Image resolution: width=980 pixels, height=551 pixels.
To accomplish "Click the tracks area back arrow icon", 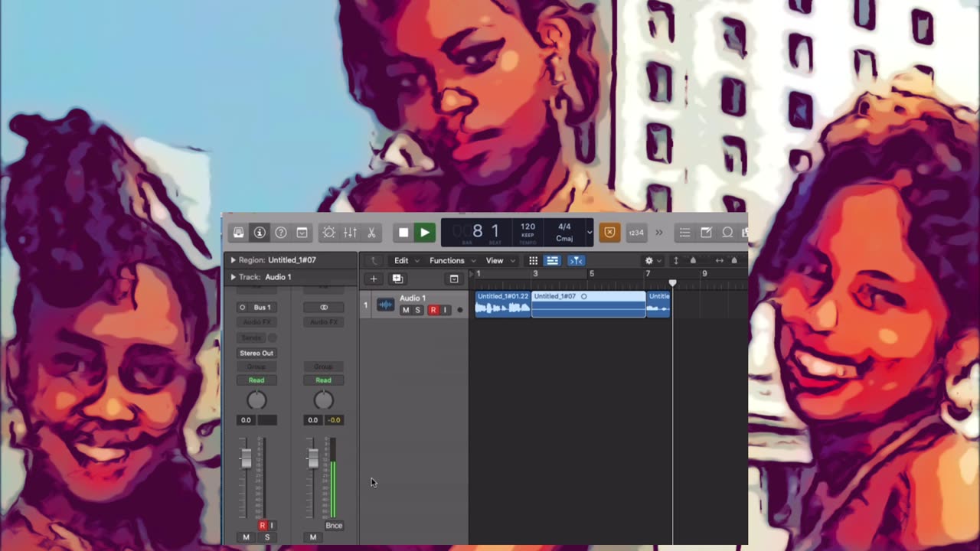I will point(374,261).
